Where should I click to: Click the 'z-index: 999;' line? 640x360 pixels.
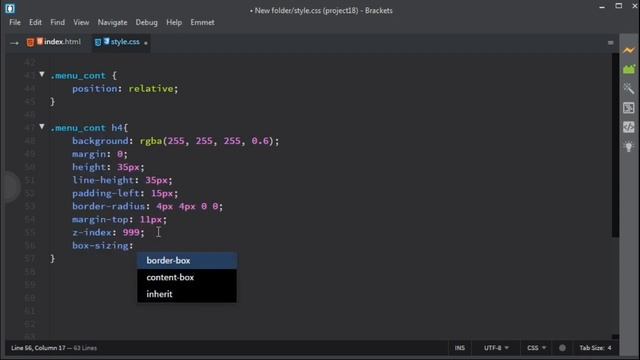tap(108, 232)
